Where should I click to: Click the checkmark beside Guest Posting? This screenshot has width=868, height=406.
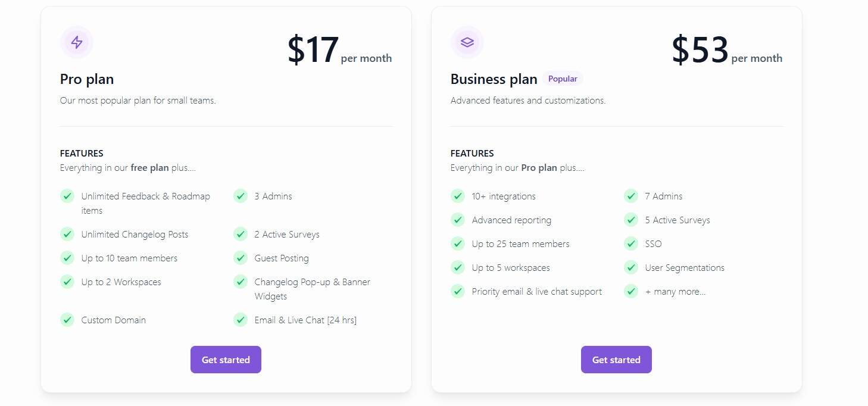(241, 258)
